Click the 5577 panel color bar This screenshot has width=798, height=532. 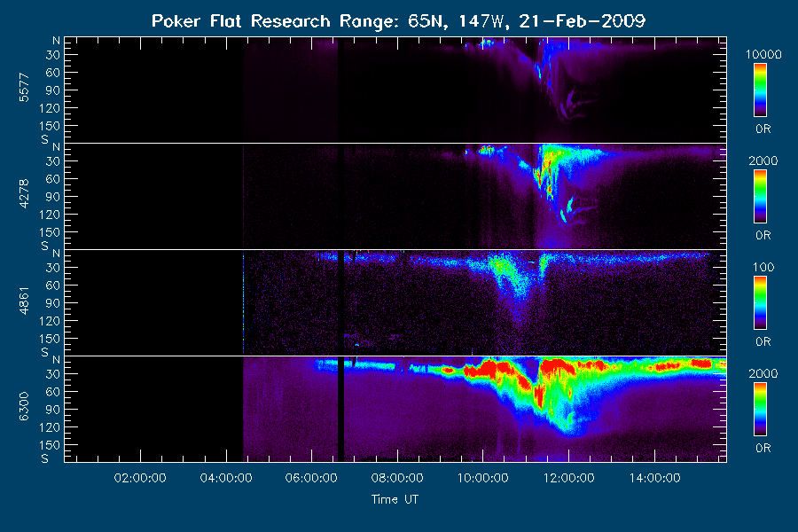coord(761,90)
